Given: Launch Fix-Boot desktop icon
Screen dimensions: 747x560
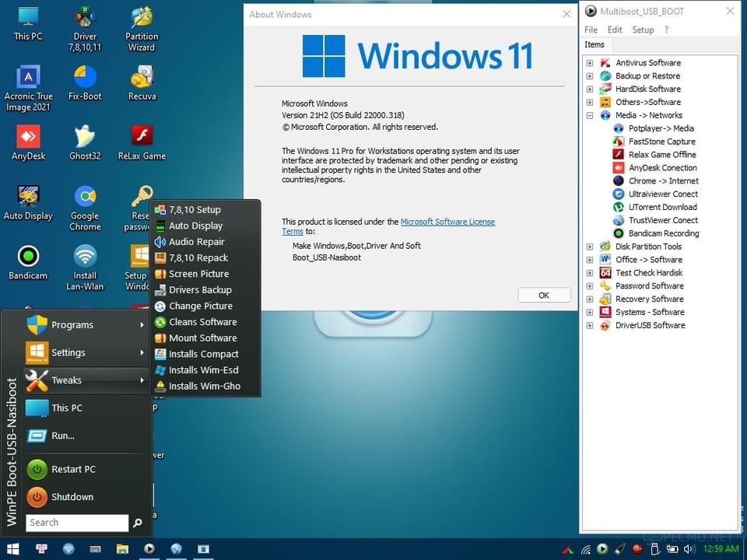Looking at the screenshot, I should [85, 84].
